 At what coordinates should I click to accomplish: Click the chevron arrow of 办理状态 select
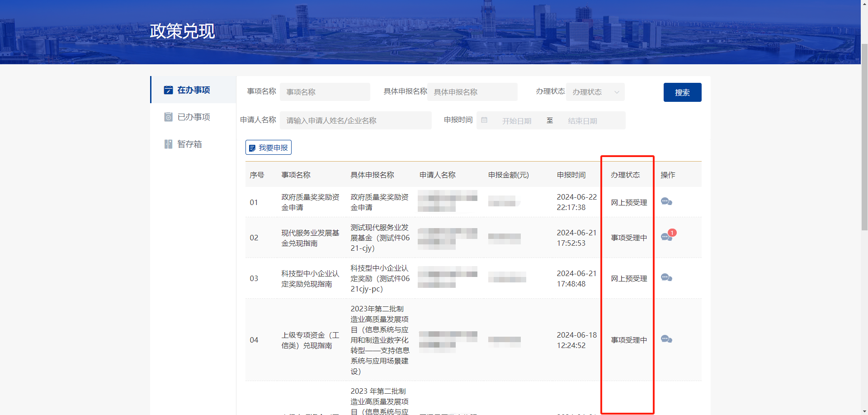click(x=617, y=92)
